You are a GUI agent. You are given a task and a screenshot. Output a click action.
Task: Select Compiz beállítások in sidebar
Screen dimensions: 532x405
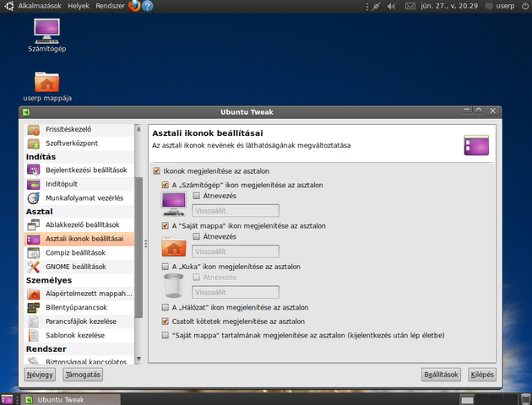tap(75, 252)
